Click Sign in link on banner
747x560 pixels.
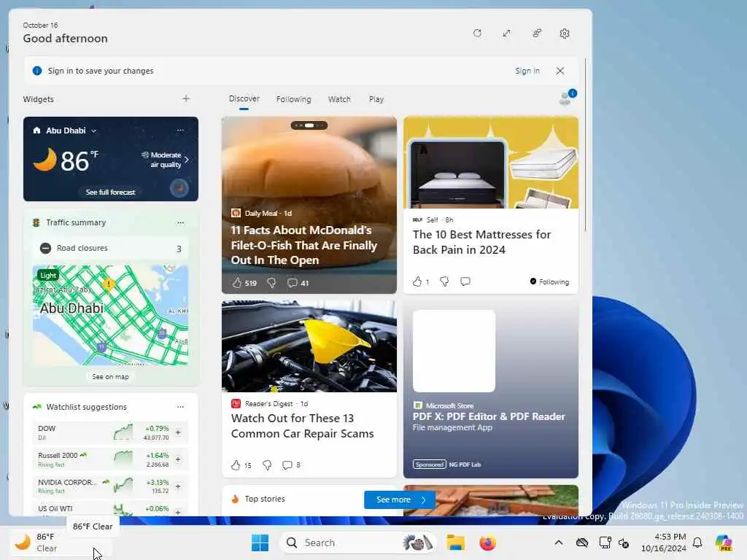coord(527,71)
